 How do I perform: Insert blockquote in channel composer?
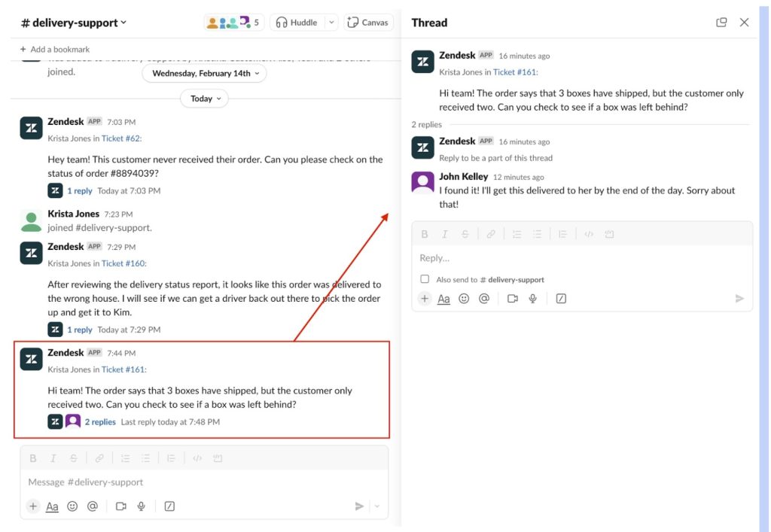point(171,458)
